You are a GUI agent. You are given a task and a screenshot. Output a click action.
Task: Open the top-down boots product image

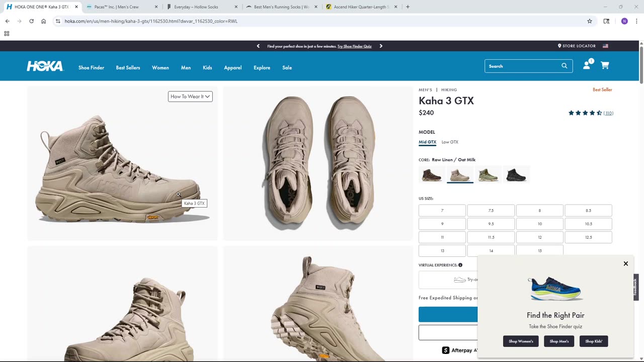point(317,163)
